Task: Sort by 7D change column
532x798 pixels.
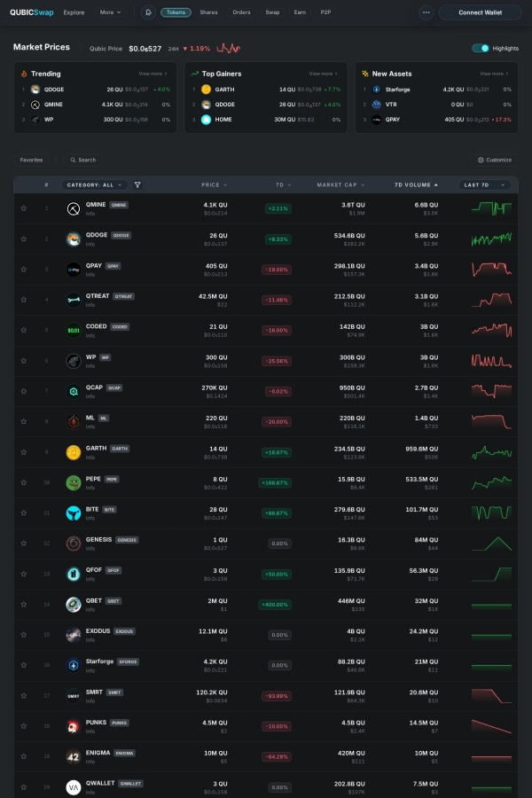Action: (283, 184)
